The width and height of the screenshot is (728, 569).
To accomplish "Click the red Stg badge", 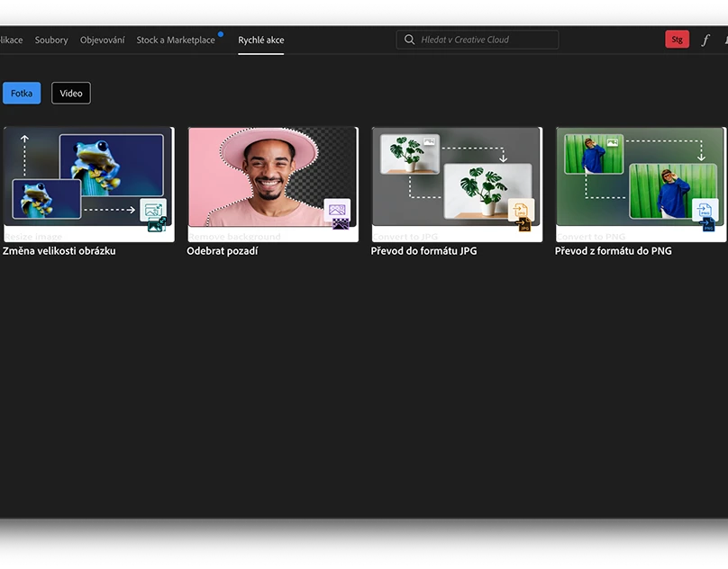I will 677,40.
